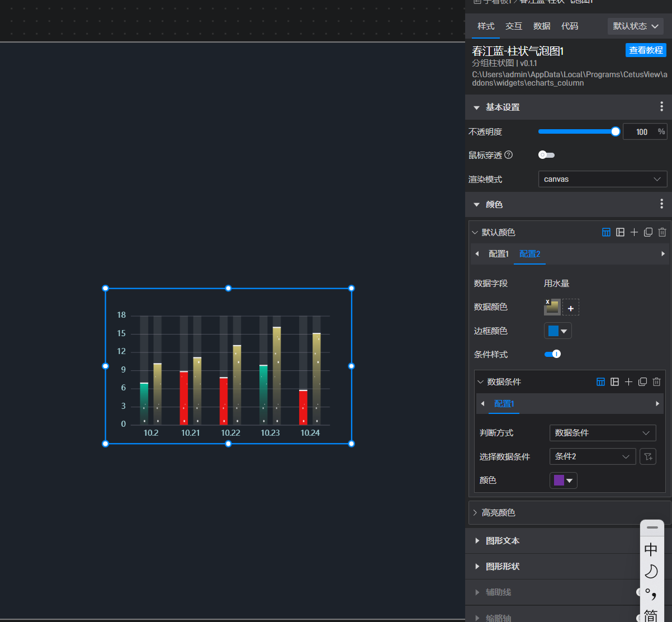Disable the 条件样式 switch
Image resolution: width=672 pixels, height=622 pixels.
552,354
